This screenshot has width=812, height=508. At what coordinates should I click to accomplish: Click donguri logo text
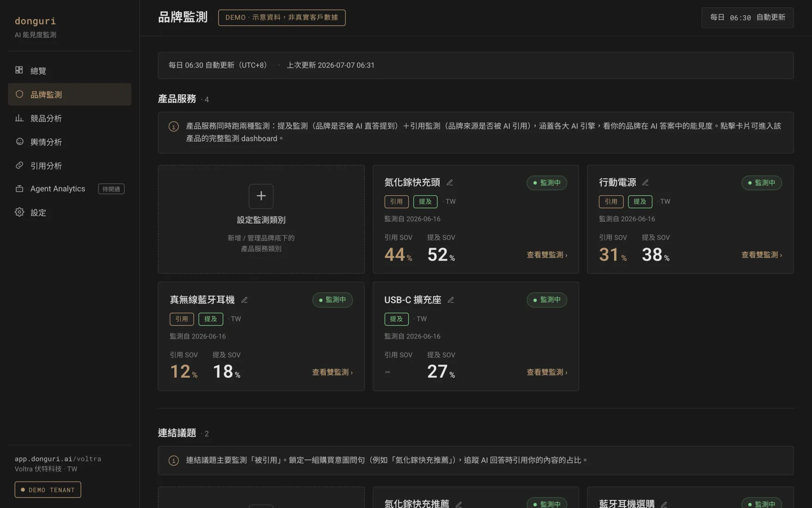(x=35, y=21)
